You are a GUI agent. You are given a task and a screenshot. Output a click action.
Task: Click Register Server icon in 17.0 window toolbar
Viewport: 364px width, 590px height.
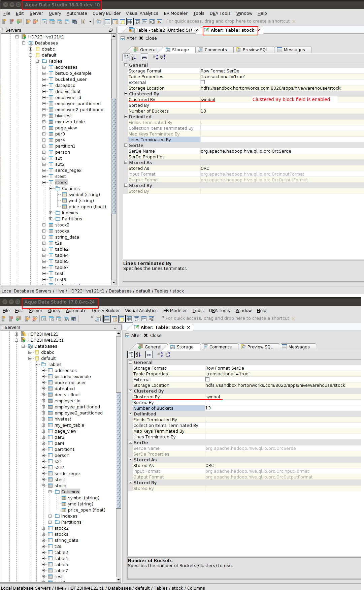[x=3, y=318]
